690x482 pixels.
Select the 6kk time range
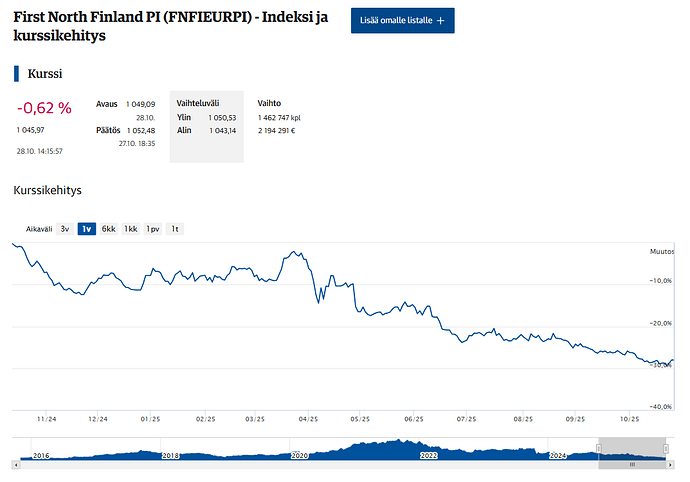108,229
